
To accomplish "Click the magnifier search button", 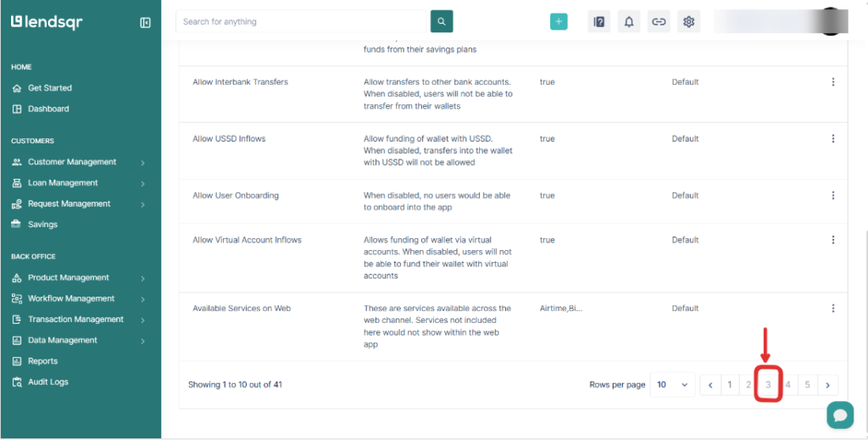I will tap(442, 21).
